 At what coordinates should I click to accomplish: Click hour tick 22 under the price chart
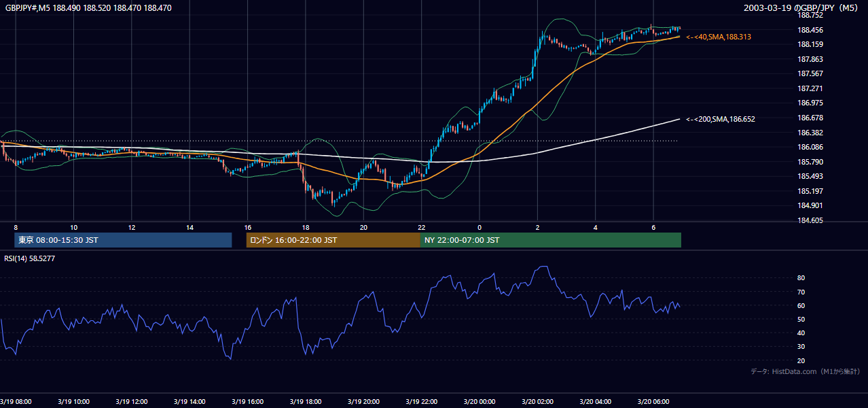click(421, 227)
